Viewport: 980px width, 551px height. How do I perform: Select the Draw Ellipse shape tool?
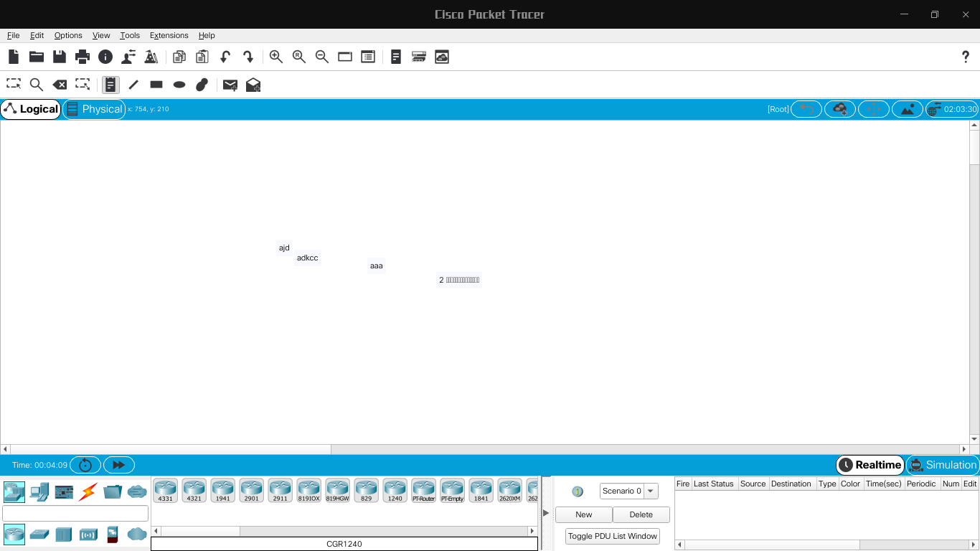coord(179,85)
